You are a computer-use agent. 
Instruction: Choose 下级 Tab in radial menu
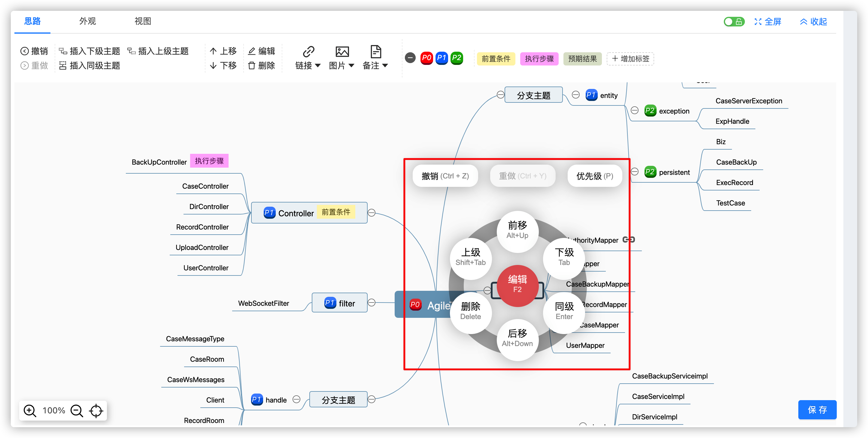[564, 258]
